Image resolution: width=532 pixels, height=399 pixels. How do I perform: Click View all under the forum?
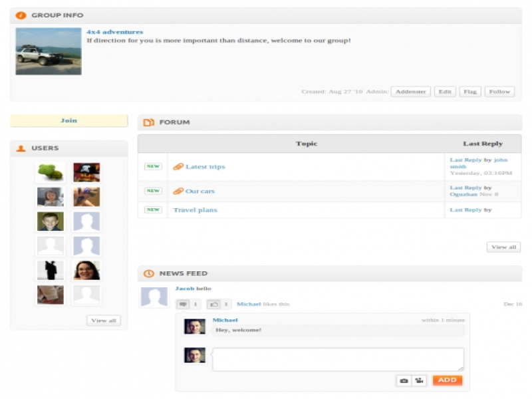[503, 247]
